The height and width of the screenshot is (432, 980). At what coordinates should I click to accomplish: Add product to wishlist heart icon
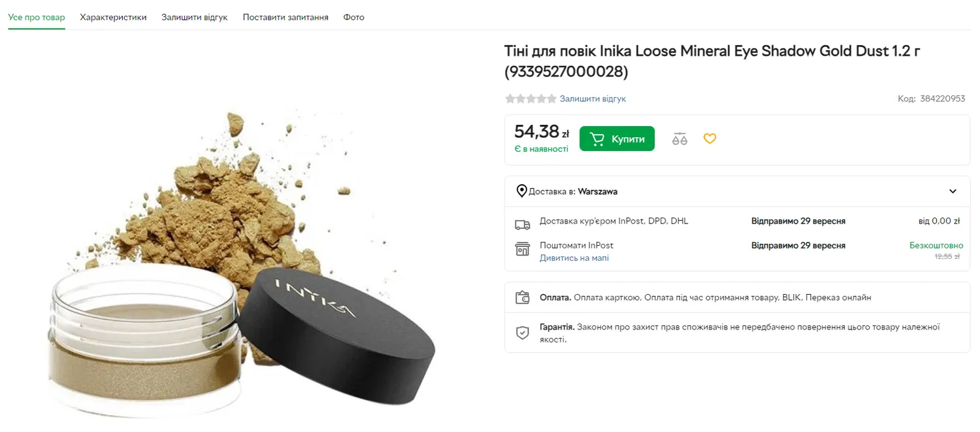click(x=710, y=139)
